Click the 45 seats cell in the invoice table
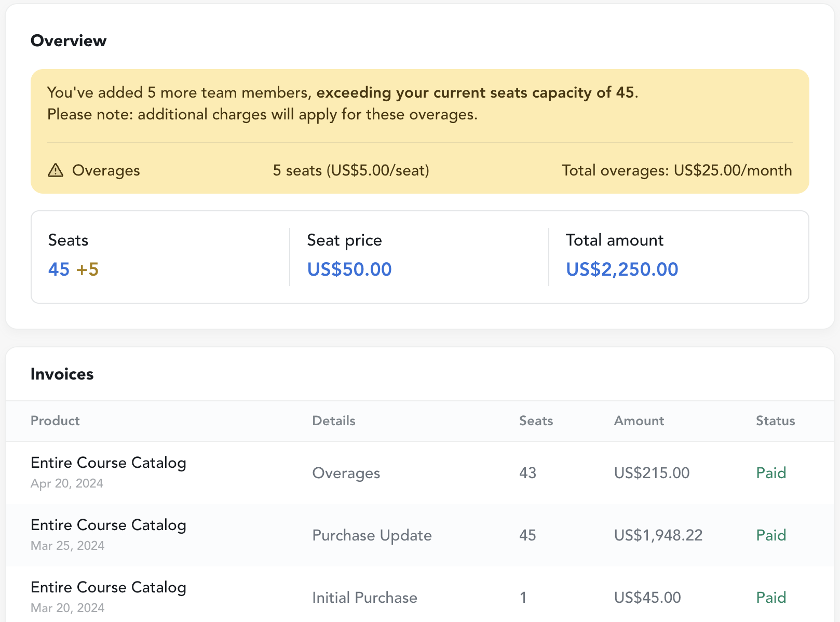840x622 pixels. coord(528,535)
